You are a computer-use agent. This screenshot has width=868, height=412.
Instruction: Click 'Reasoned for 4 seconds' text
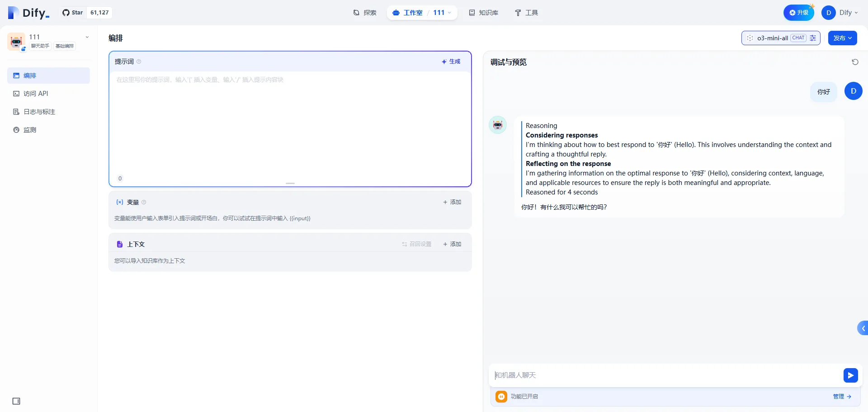click(561, 192)
